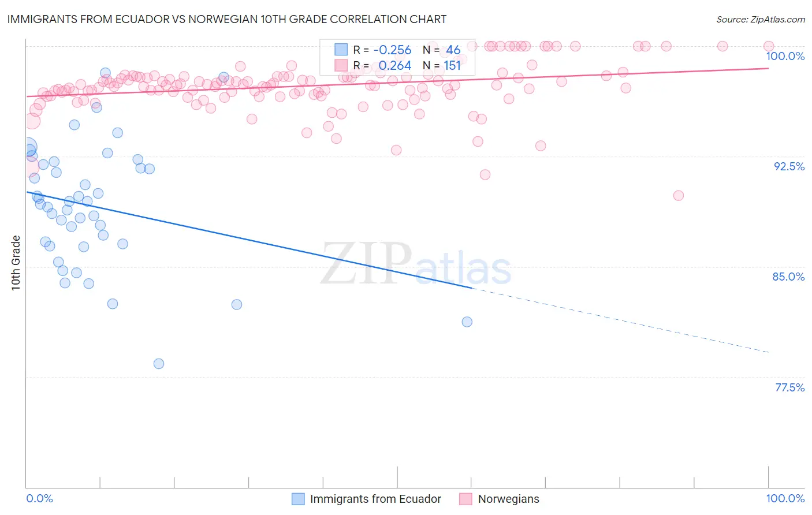Screen dimensions: 812x515
Task: Open the Source: ZipAtlas.com link
Action: click(761, 20)
